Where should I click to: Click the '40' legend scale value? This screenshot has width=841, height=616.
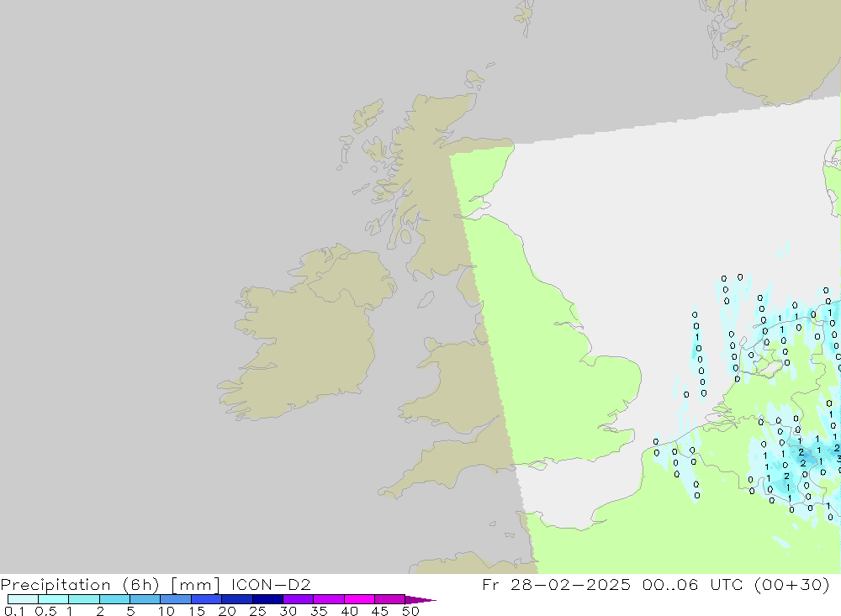tap(349, 611)
